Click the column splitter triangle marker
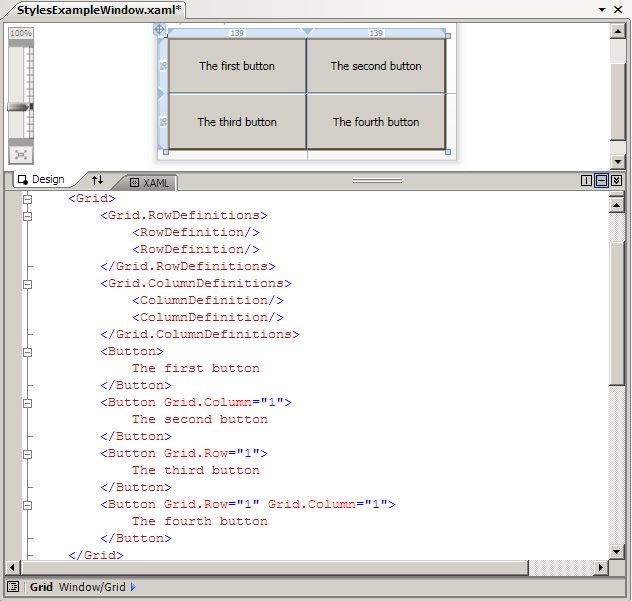632x601 pixels. click(307, 31)
